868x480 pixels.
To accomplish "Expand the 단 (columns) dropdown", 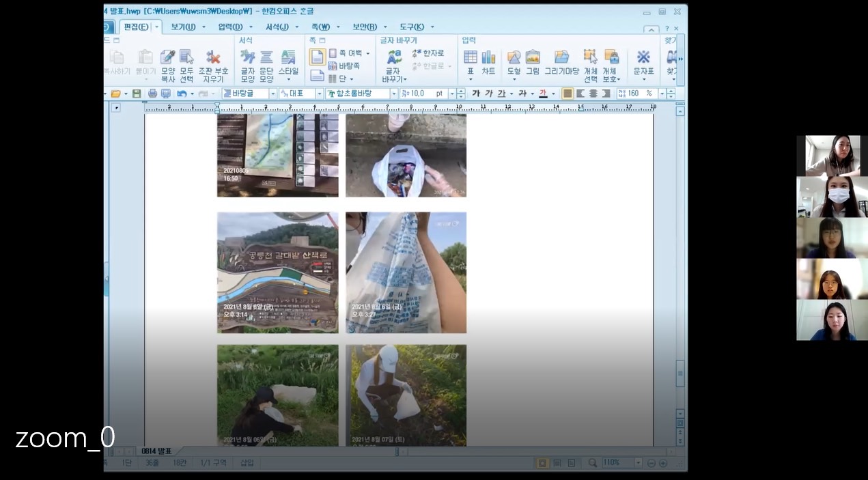I will coord(352,79).
